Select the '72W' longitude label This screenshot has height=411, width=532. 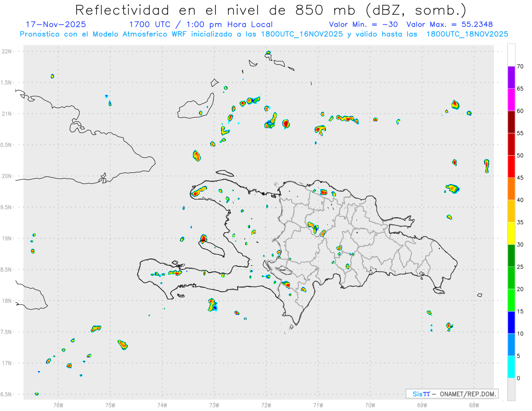(266, 404)
